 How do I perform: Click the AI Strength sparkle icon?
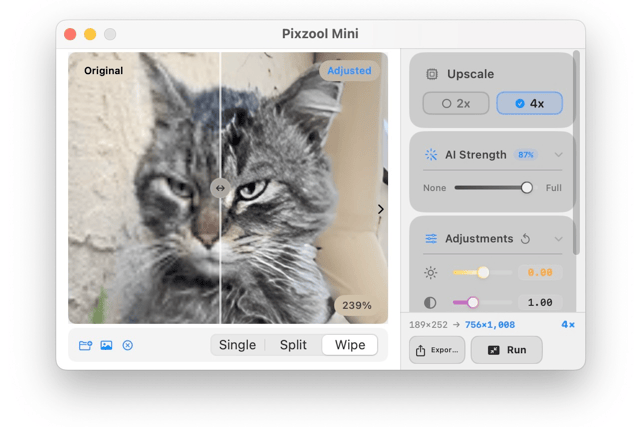pyautogui.click(x=431, y=155)
